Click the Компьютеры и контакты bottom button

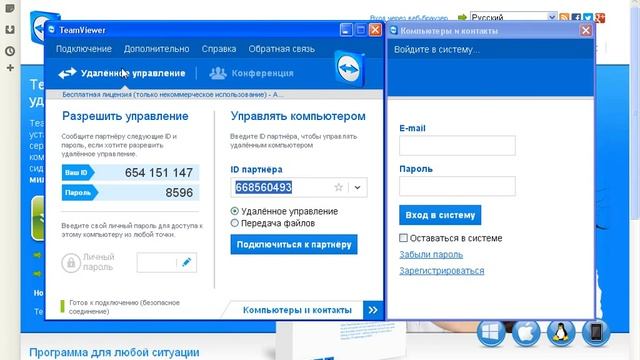click(x=297, y=310)
